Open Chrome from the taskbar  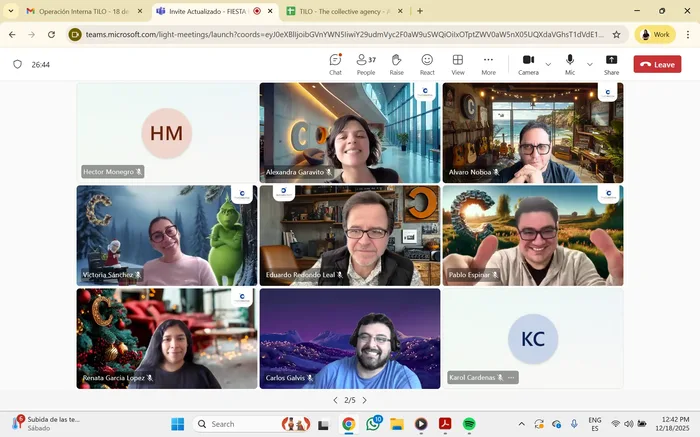click(349, 424)
